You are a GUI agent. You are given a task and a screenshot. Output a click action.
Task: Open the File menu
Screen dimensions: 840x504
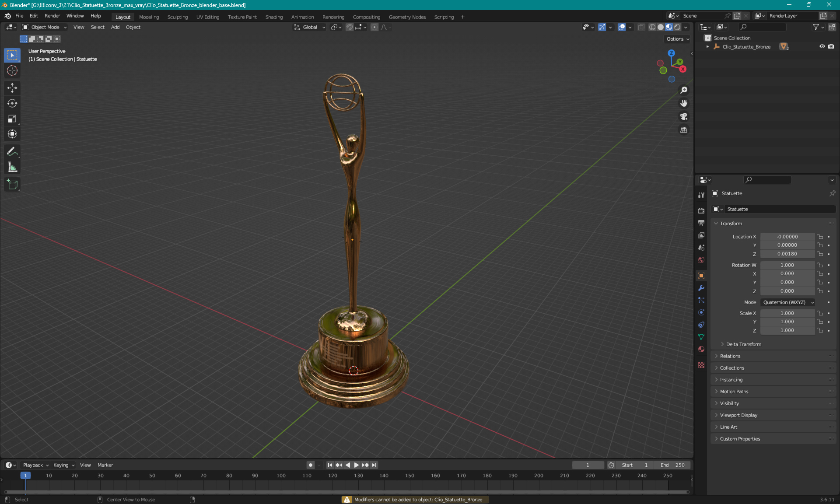click(19, 16)
